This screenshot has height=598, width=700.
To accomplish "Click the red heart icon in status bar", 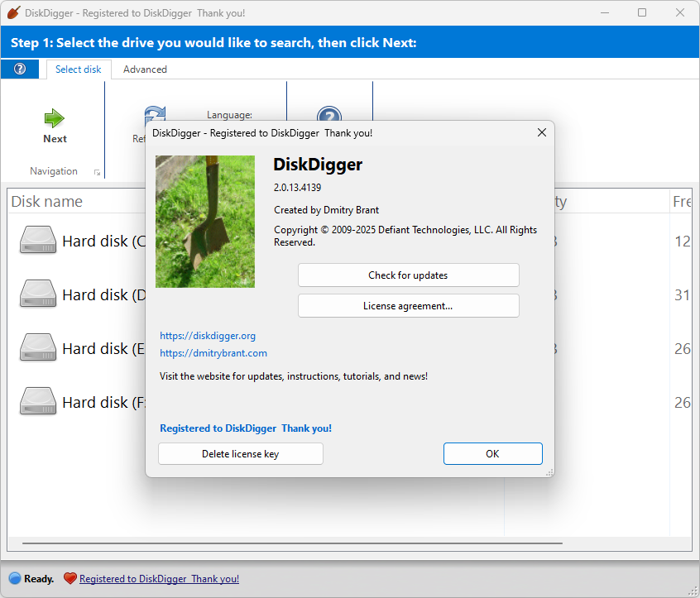I will 70,578.
